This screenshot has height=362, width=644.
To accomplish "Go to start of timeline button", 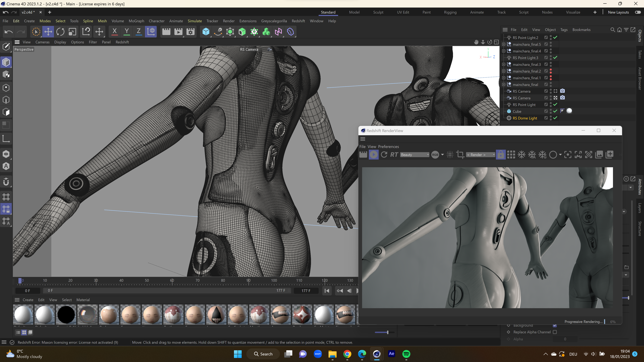I will pyautogui.click(x=327, y=291).
